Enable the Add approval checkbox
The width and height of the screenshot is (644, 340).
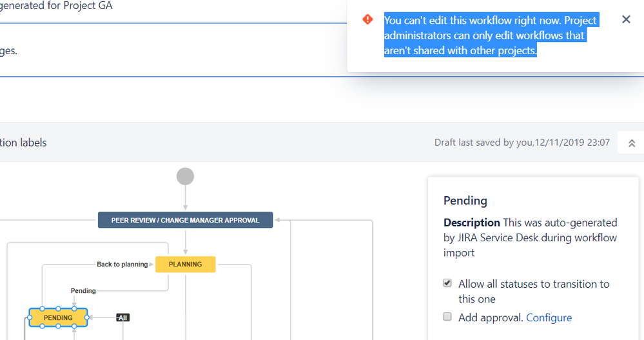pos(447,317)
